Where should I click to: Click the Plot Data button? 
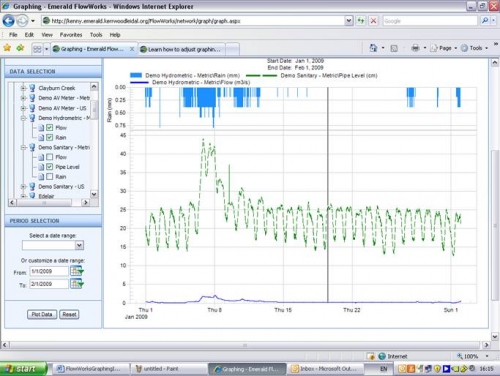[42, 314]
